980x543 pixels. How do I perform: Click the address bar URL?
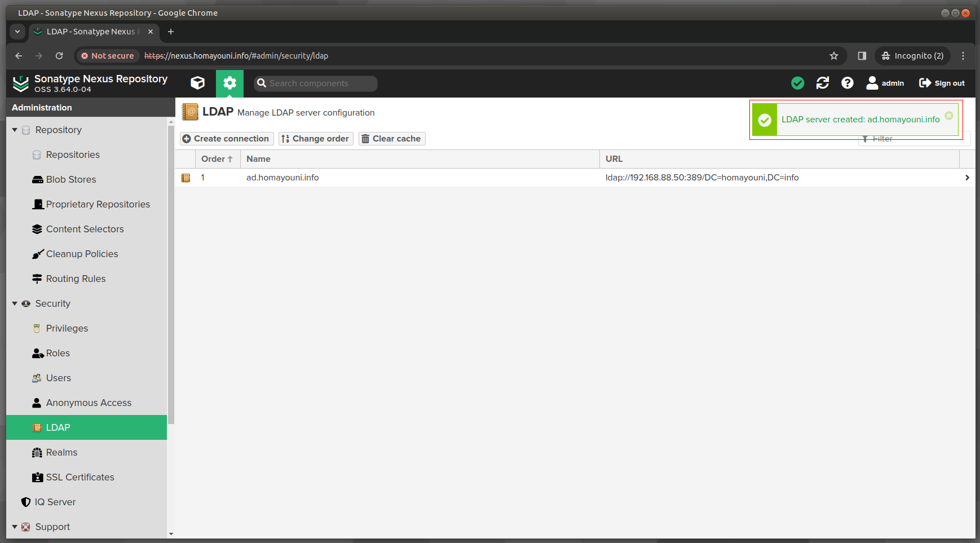236,56
